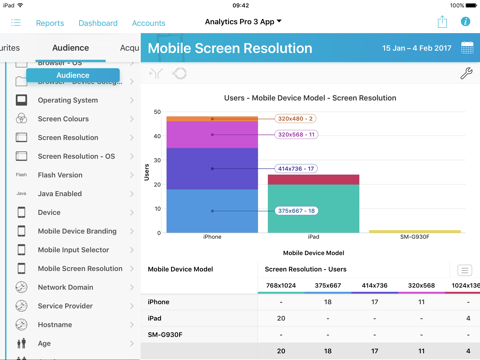
Task: Tap the 414x736 column header
Action: [375, 285]
